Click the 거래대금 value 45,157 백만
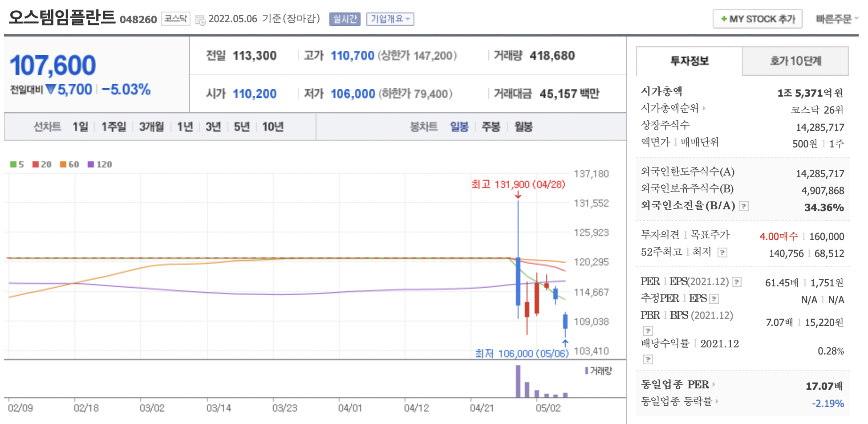 [x=569, y=94]
